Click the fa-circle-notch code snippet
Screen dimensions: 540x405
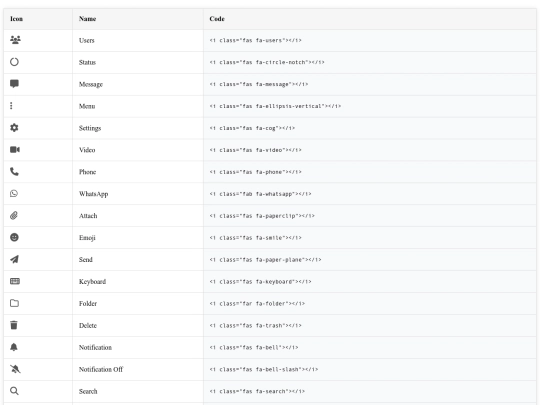pos(267,62)
